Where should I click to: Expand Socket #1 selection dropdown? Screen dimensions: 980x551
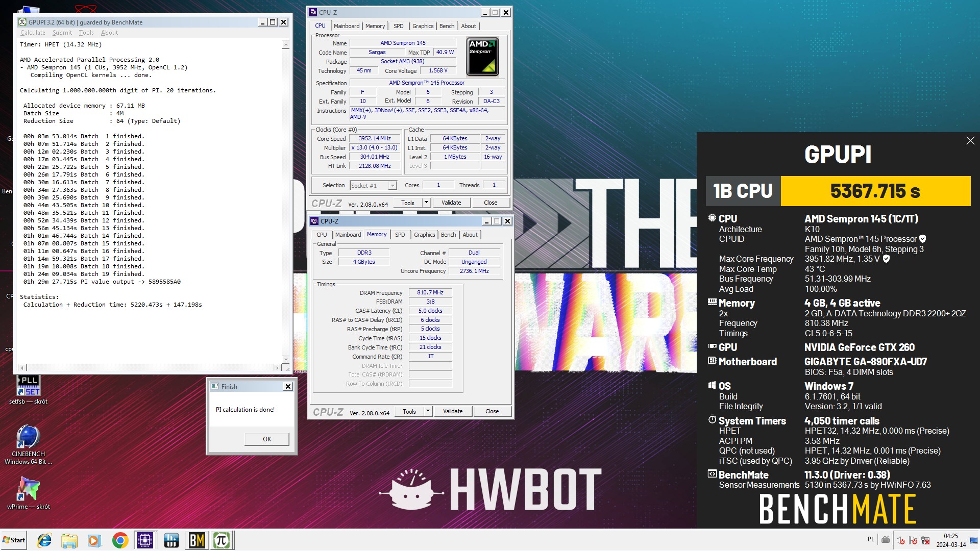pyautogui.click(x=392, y=186)
